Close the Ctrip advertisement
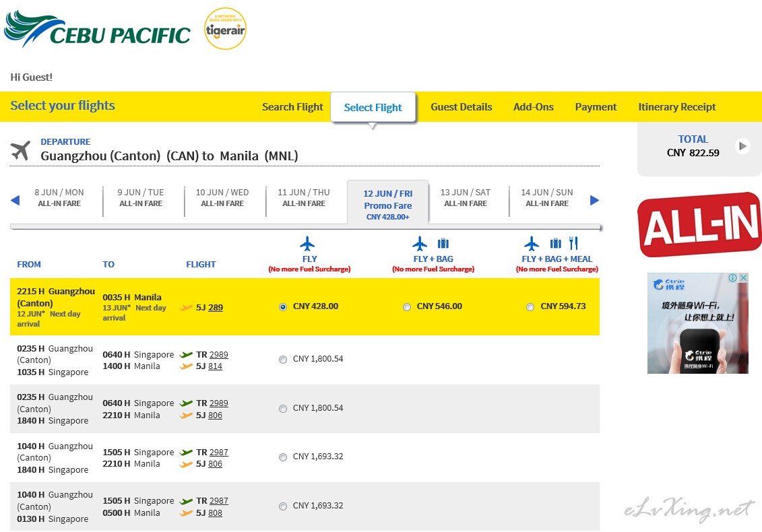 point(743,278)
